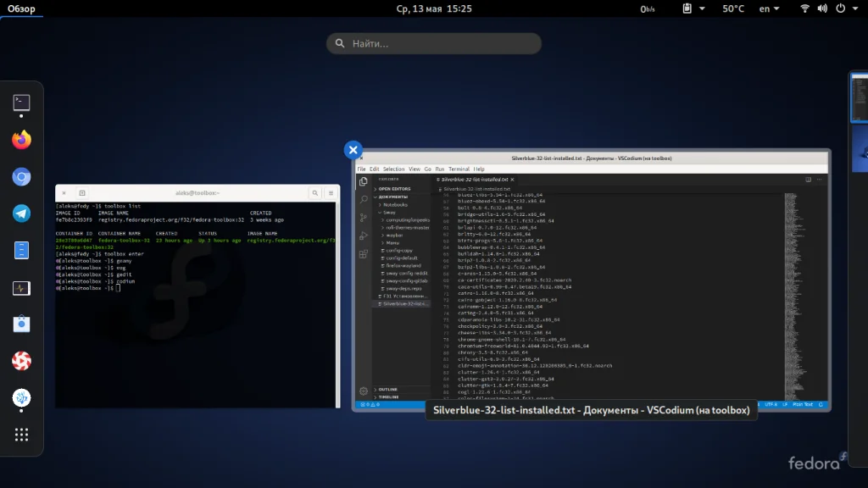Close the VSCodium window with the X
The height and width of the screenshot is (488, 868).
(x=353, y=150)
